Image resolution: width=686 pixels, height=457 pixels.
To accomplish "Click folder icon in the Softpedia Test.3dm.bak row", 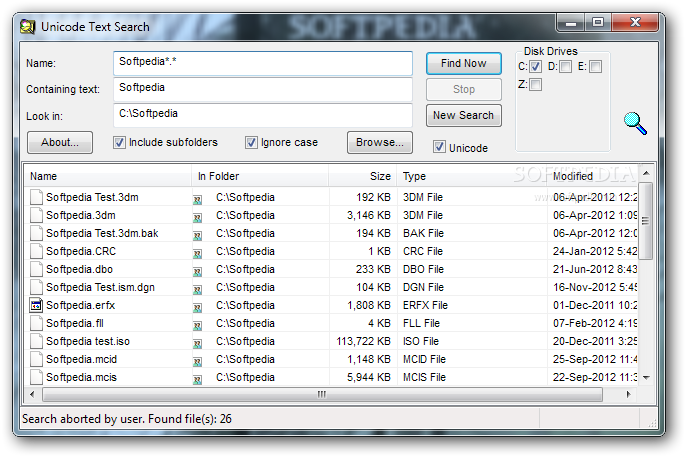I will click(198, 236).
